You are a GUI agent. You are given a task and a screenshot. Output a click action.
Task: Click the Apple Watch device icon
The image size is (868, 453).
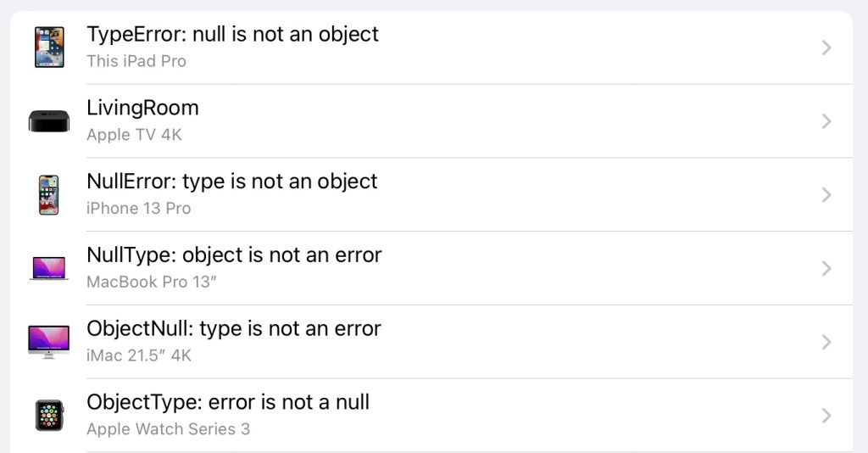[x=49, y=416]
